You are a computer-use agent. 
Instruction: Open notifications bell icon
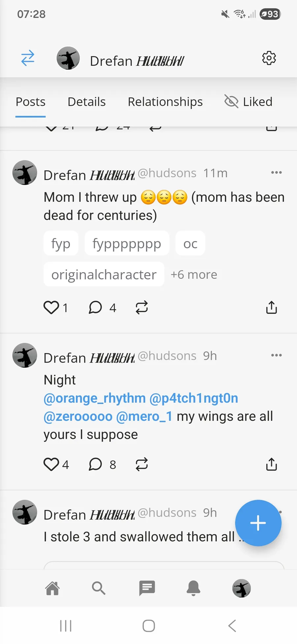[194, 588]
